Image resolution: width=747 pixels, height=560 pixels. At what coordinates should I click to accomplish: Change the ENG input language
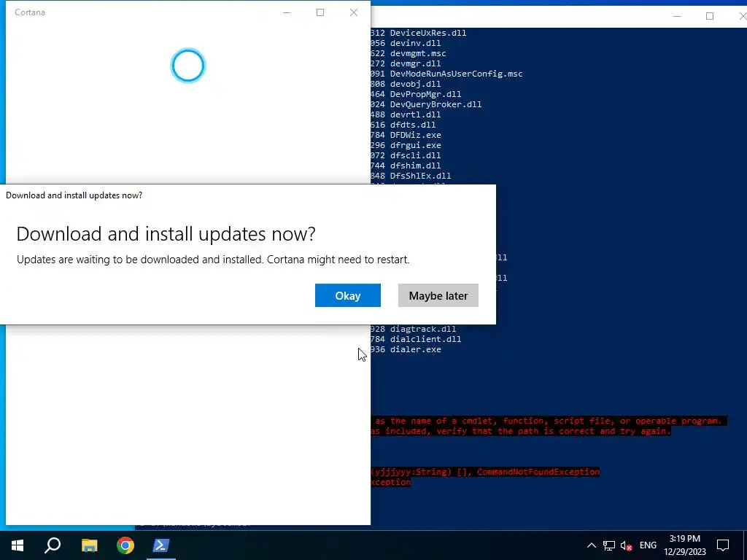648,545
